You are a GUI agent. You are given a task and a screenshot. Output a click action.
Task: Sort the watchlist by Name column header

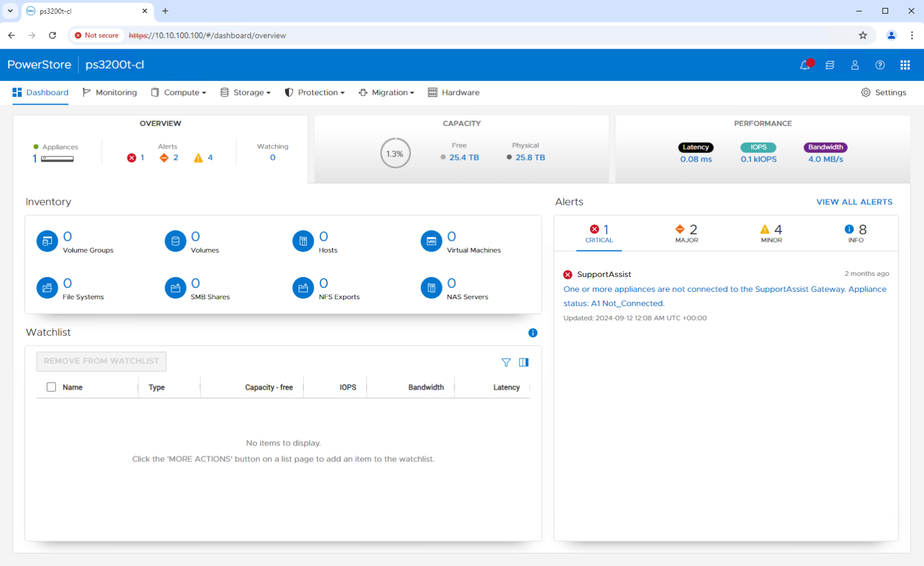click(x=72, y=387)
